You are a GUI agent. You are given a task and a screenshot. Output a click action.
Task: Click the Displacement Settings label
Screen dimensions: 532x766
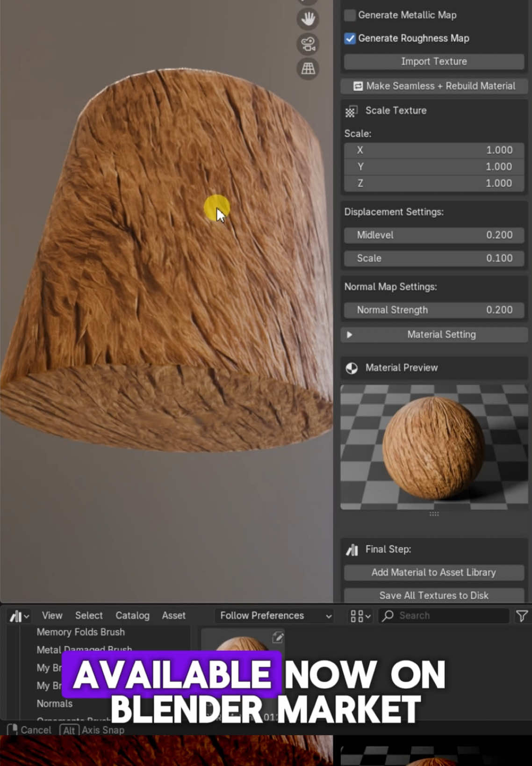(x=394, y=212)
